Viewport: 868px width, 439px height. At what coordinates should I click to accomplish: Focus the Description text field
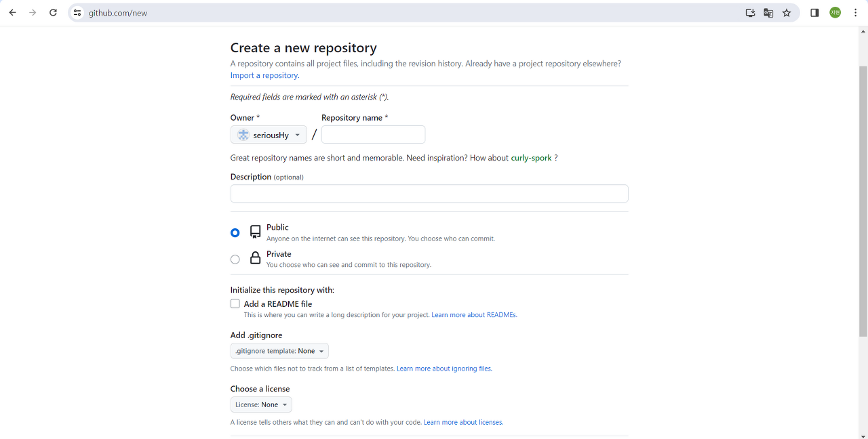point(429,194)
